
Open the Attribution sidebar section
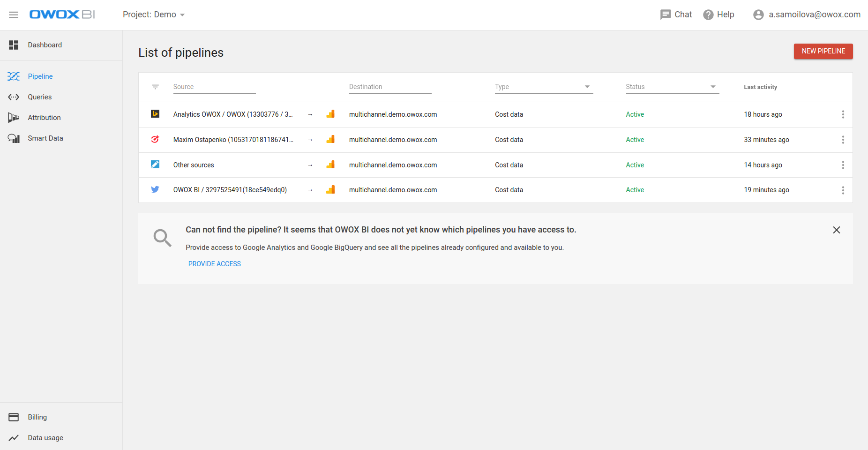[x=44, y=118]
